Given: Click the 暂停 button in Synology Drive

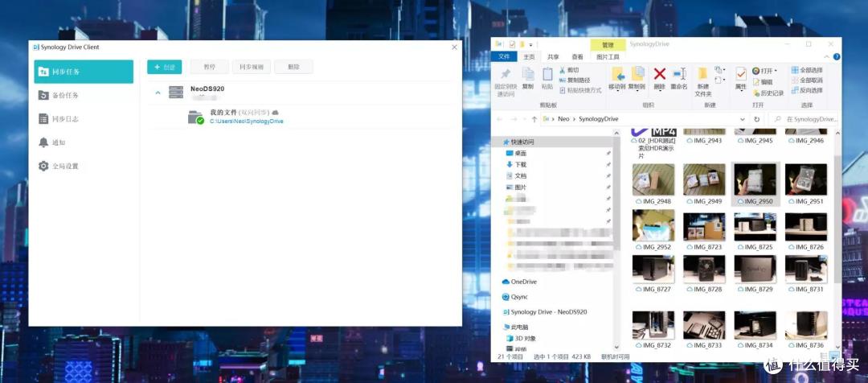Looking at the screenshot, I should pos(209,67).
